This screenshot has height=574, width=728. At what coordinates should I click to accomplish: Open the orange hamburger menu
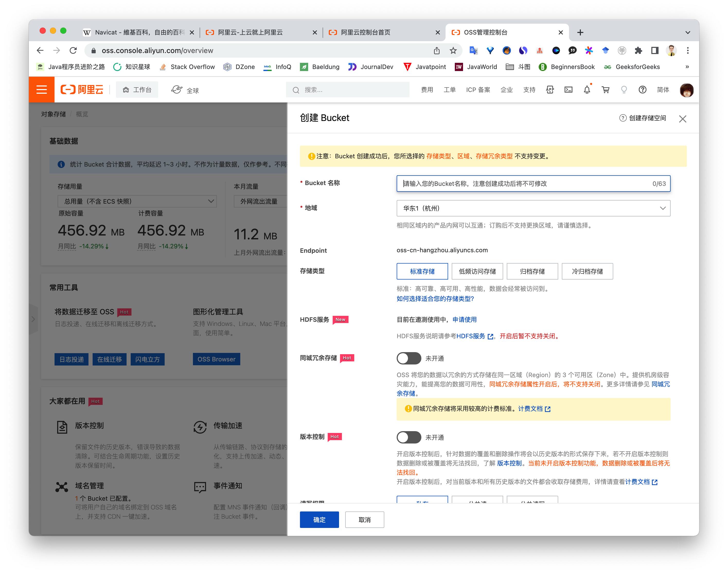41,90
